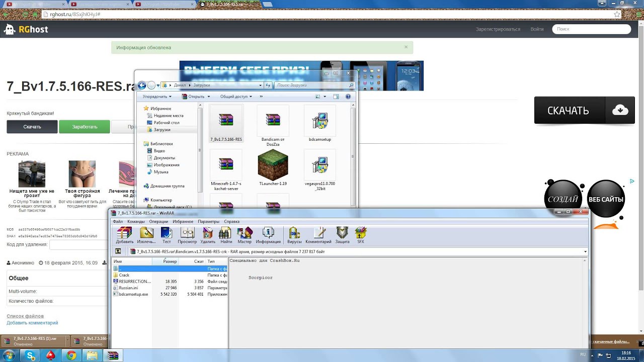
Task: Open the Список файлов link
Action: [25, 316]
